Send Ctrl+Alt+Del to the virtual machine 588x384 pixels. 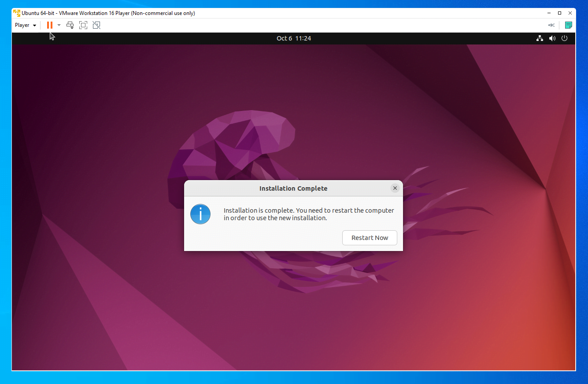pyautogui.click(x=70, y=25)
